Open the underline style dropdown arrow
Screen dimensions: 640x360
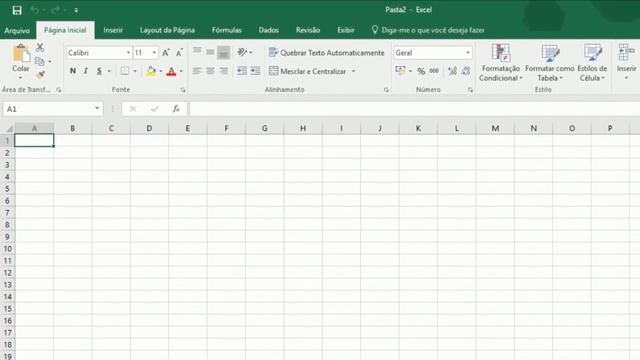click(x=109, y=71)
